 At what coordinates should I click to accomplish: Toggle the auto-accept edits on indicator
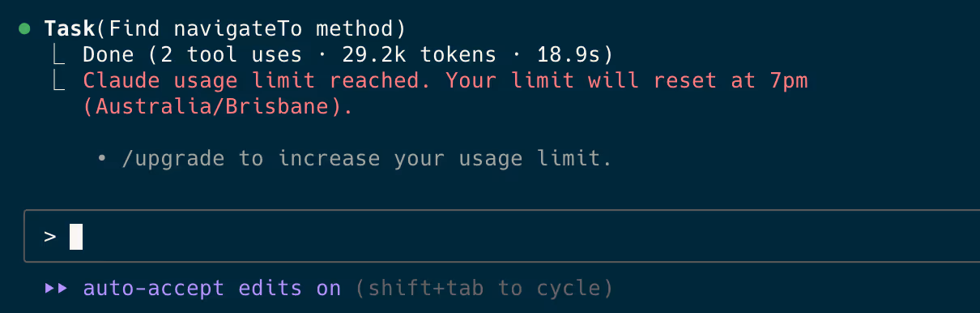[x=212, y=288]
